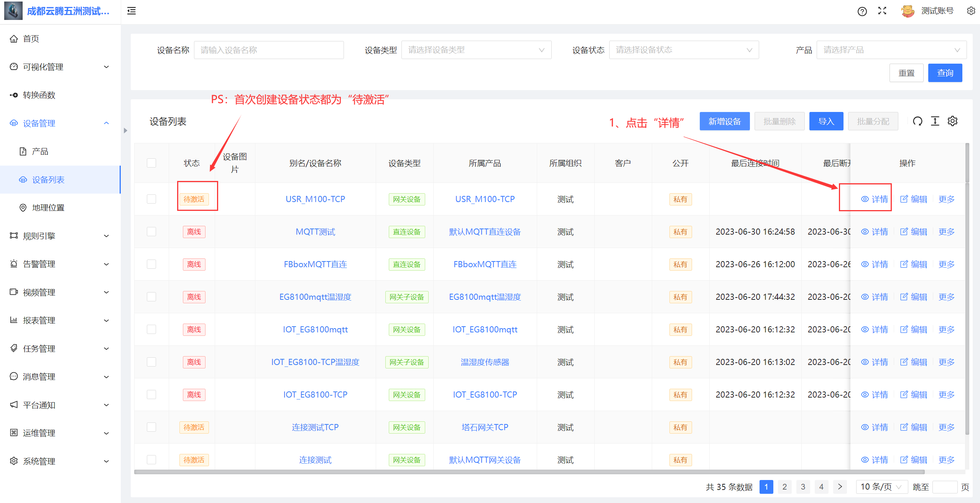This screenshot has height=503, width=980.
Task: Tick the checkbox for IOT_EG8100mqtt row
Action: point(151,329)
